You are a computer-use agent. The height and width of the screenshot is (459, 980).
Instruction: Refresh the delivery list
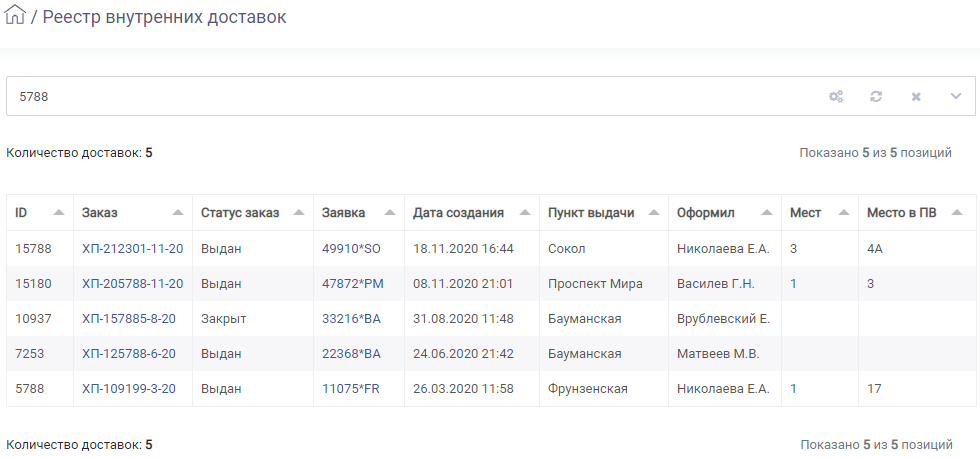tap(876, 96)
